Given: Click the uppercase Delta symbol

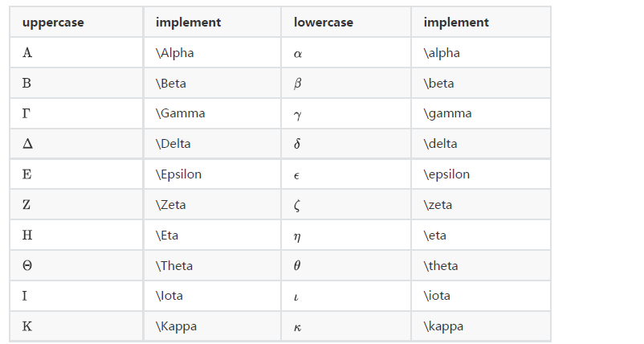Looking at the screenshot, I should pyautogui.click(x=28, y=144).
